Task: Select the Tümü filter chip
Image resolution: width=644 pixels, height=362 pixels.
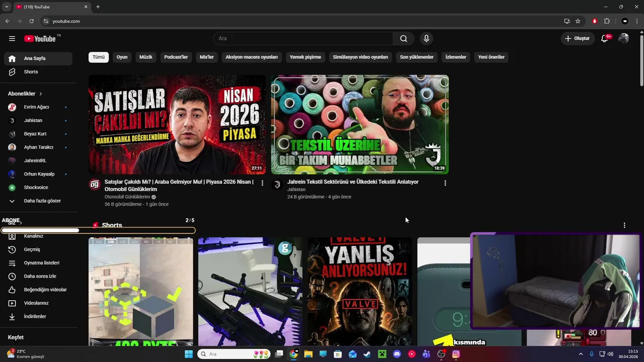Action: pyautogui.click(x=99, y=57)
